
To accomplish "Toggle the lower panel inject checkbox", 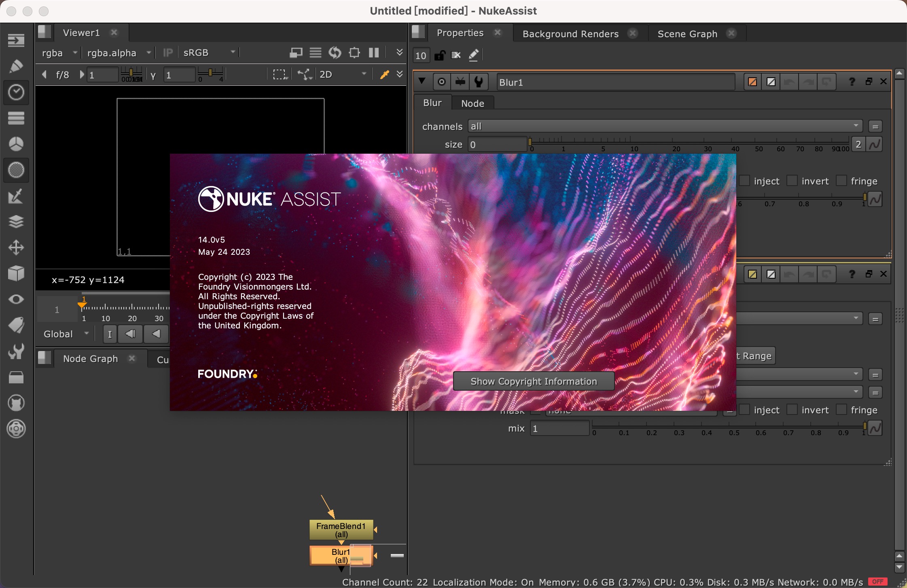I will (x=744, y=409).
